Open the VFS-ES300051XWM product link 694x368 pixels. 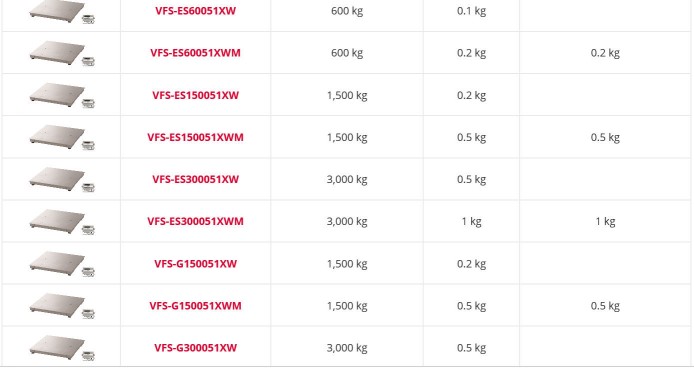click(x=195, y=221)
